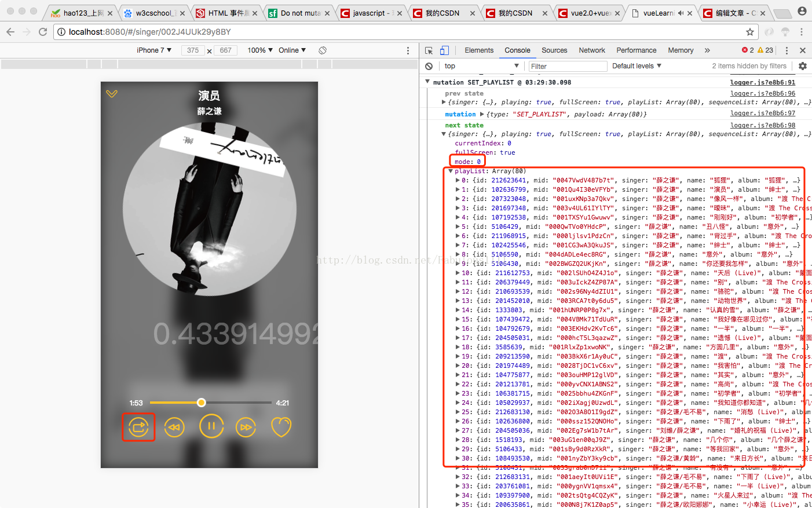This screenshot has height=508, width=812.
Task: Skip to the next song
Action: [246, 427]
